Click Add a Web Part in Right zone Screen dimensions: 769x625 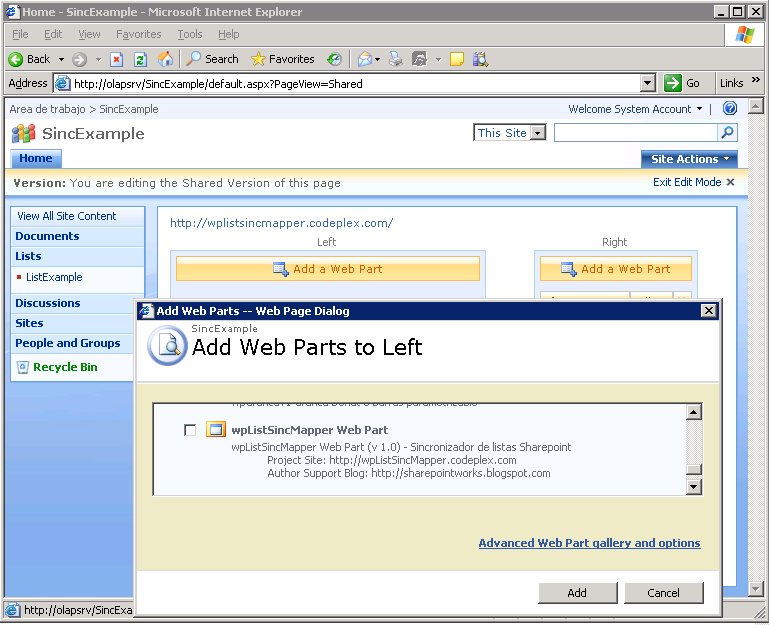coord(616,269)
